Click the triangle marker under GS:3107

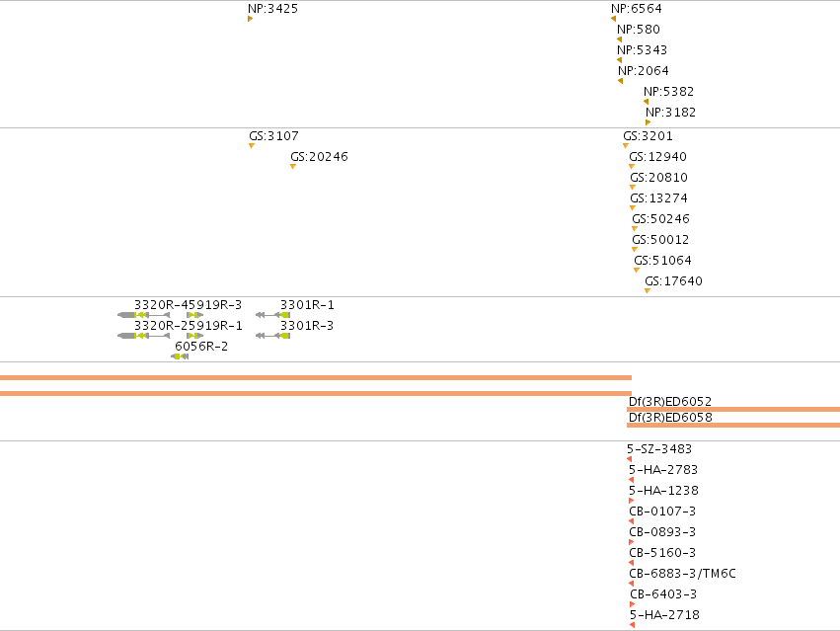click(x=252, y=146)
